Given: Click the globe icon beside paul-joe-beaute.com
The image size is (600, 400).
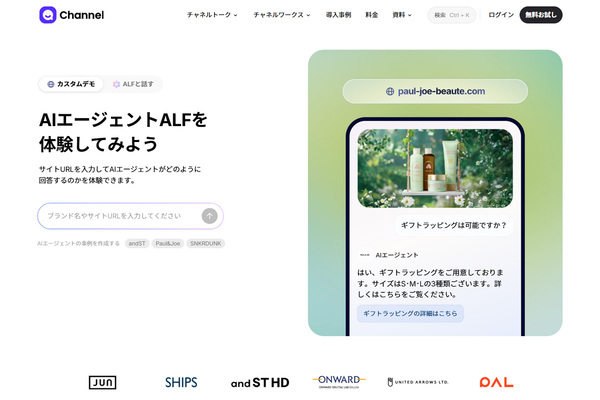Looking at the screenshot, I should tap(390, 91).
